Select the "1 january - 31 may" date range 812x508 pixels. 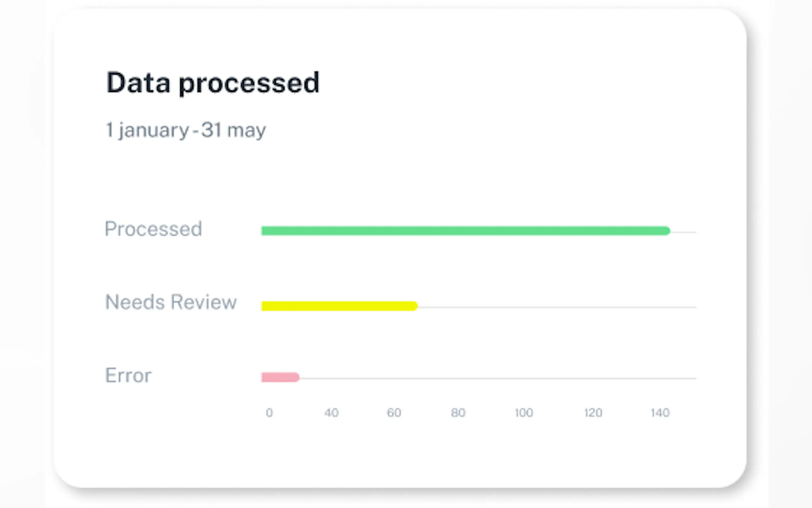186,130
